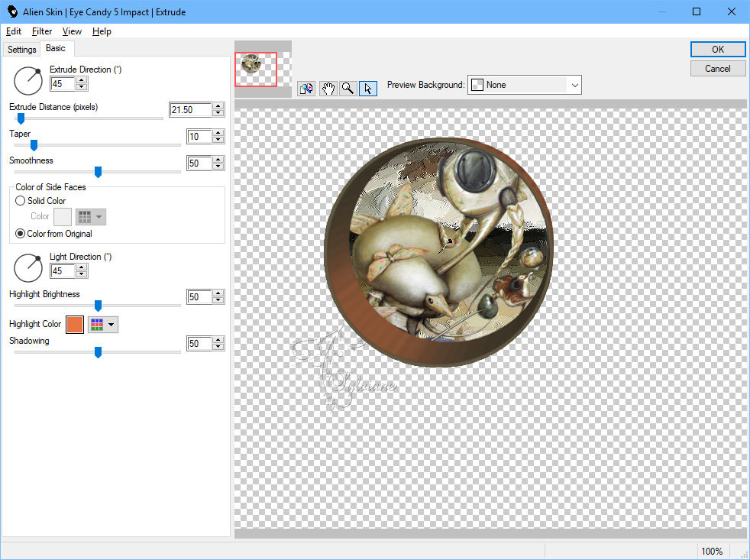The width and height of the screenshot is (750, 560).
Task: Open the Preview Background dropdown
Action: 524,85
